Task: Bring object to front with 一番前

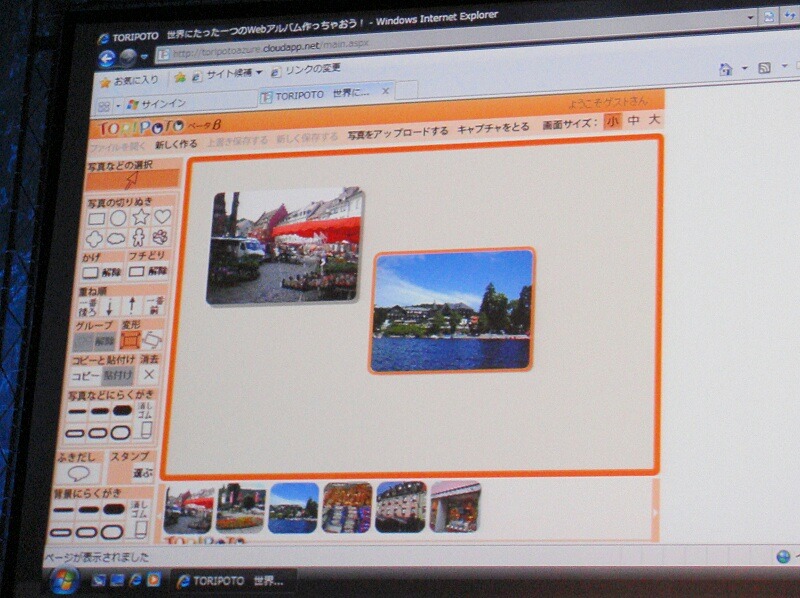Action: [x=155, y=305]
